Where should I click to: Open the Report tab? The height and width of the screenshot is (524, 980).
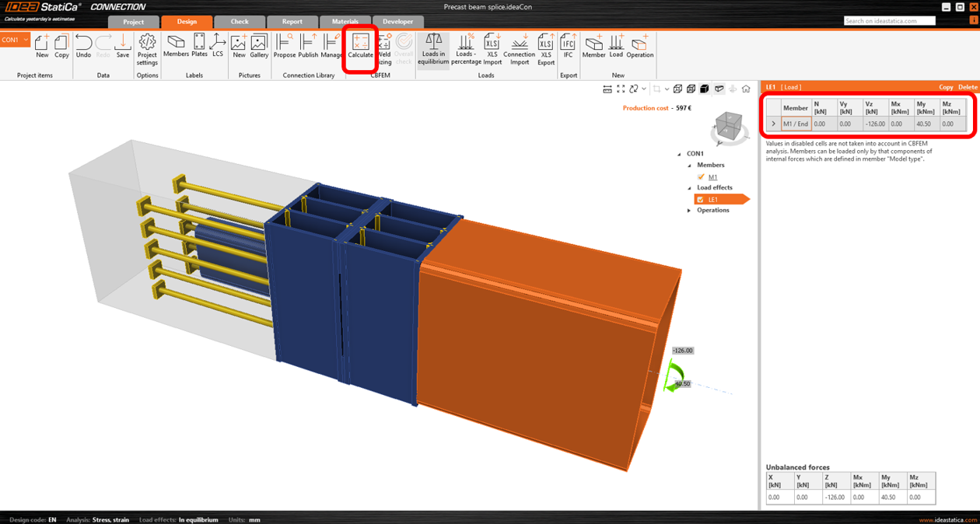point(292,22)
